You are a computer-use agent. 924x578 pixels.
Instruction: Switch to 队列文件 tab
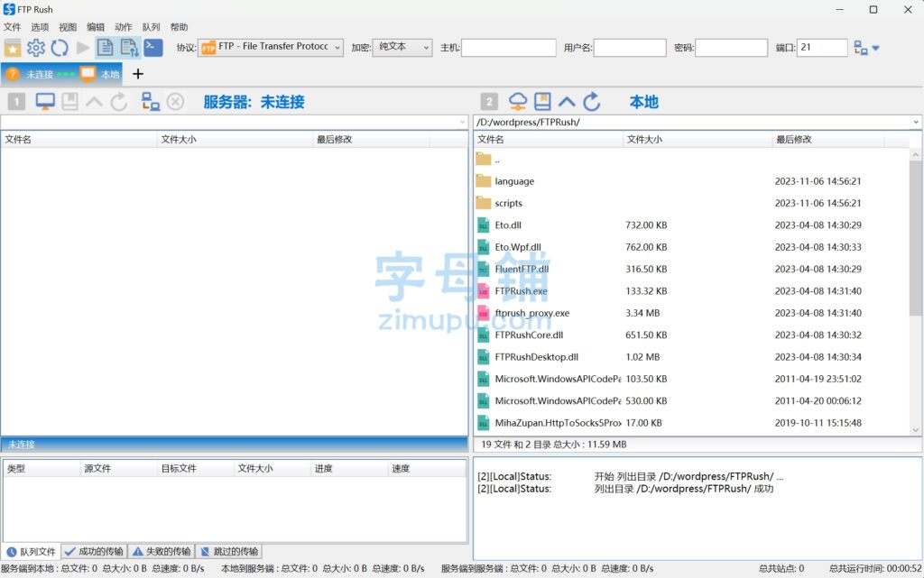click(32, 552)
